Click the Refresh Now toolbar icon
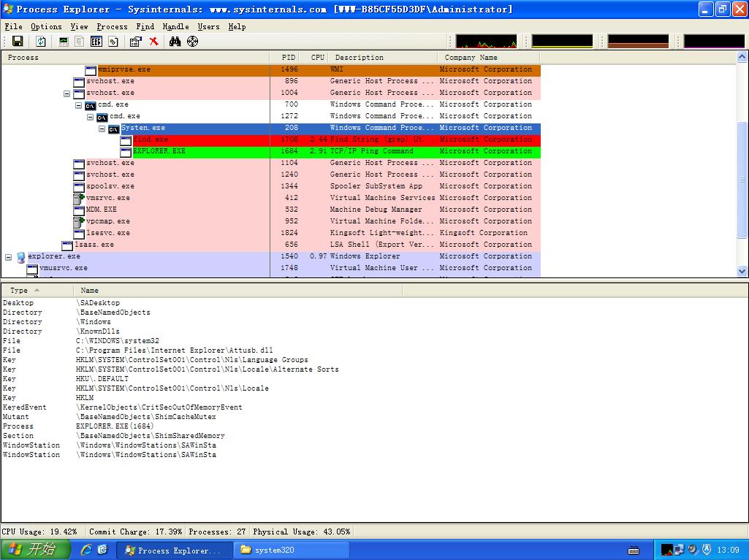Viewport: 749px width, 560px height. coord(41,42)
